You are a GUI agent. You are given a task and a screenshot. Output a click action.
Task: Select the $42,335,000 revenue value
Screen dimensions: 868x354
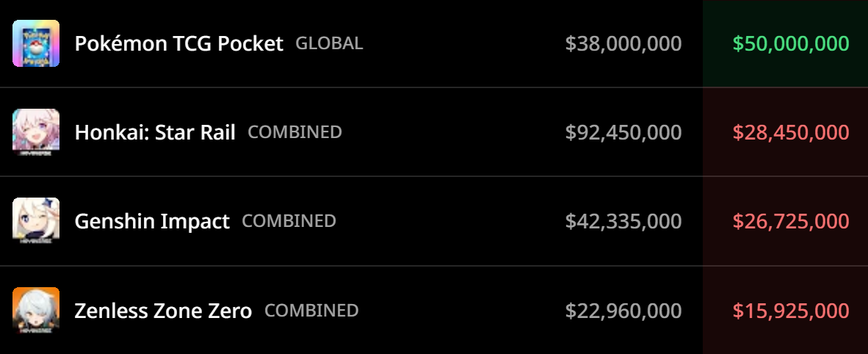point(623,222)
